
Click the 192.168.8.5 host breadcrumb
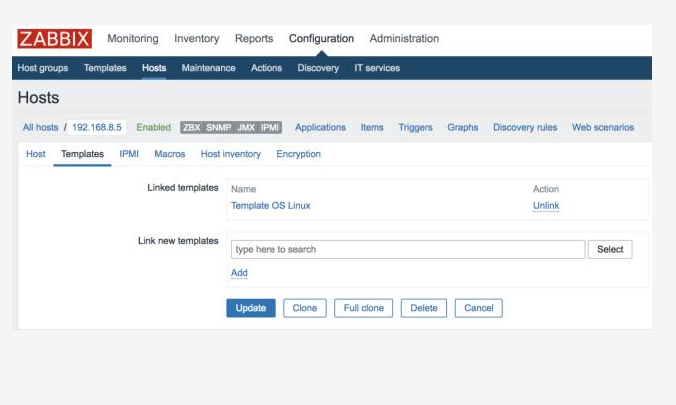[97, 127]
